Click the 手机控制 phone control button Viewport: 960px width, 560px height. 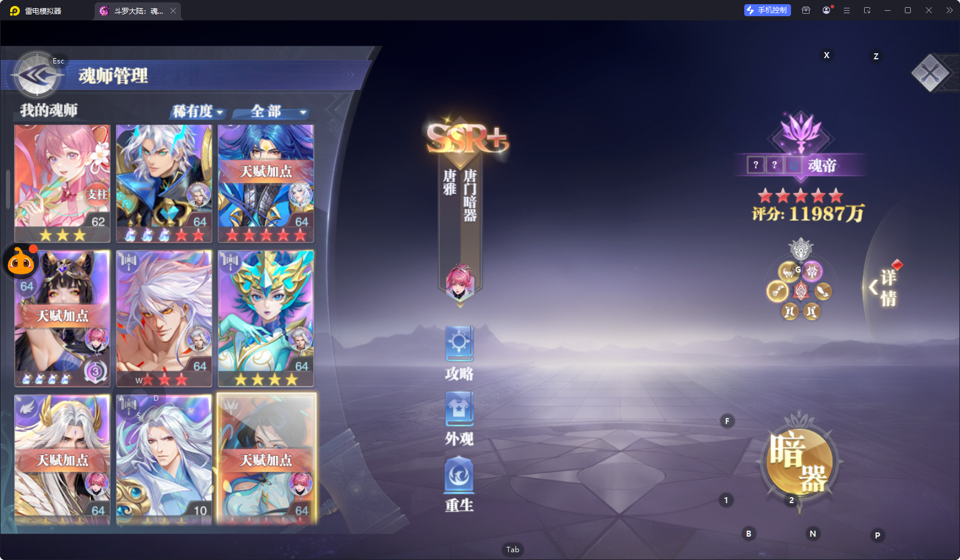coord(767,10)
